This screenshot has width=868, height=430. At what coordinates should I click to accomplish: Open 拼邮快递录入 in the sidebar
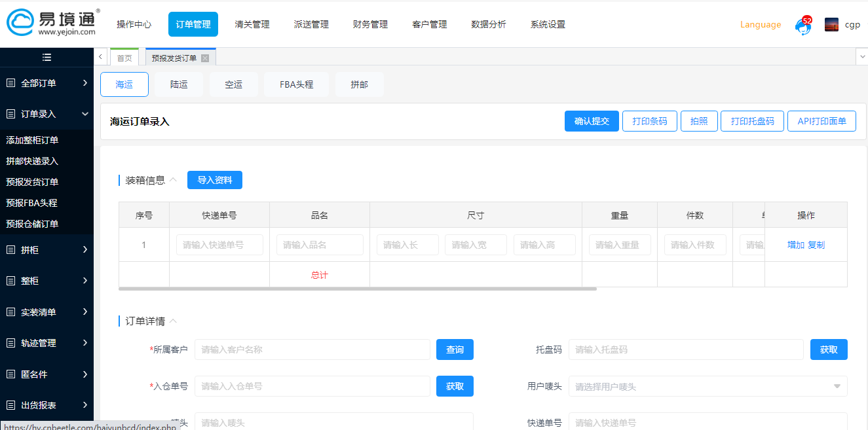click(32, 161)
